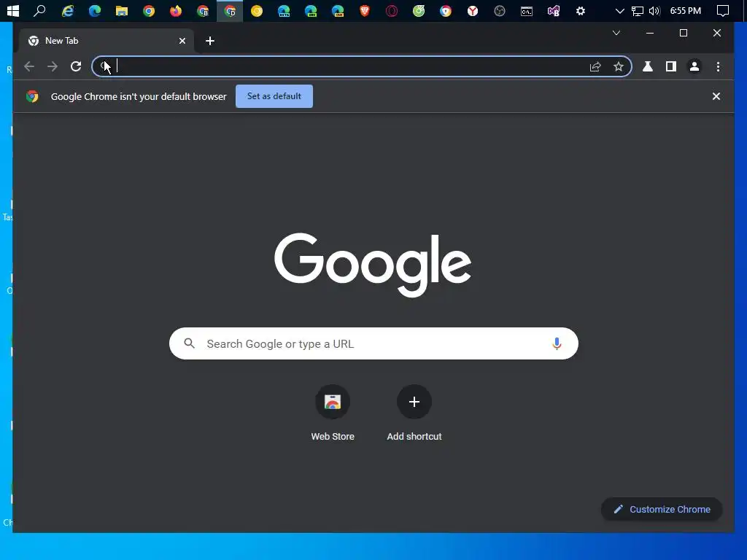Open the volume control in system tray
Screen dimensions: 747x560
pyautogui.click(x=654, y=10)
